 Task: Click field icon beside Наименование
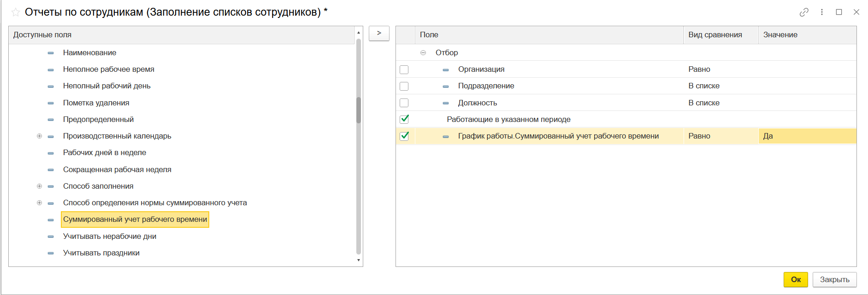pos(51,53)
